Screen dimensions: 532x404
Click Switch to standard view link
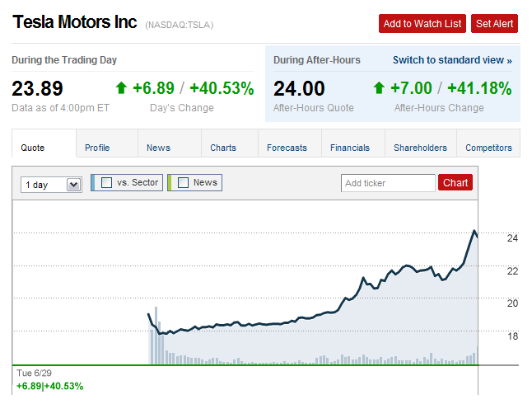click(452, 60)
